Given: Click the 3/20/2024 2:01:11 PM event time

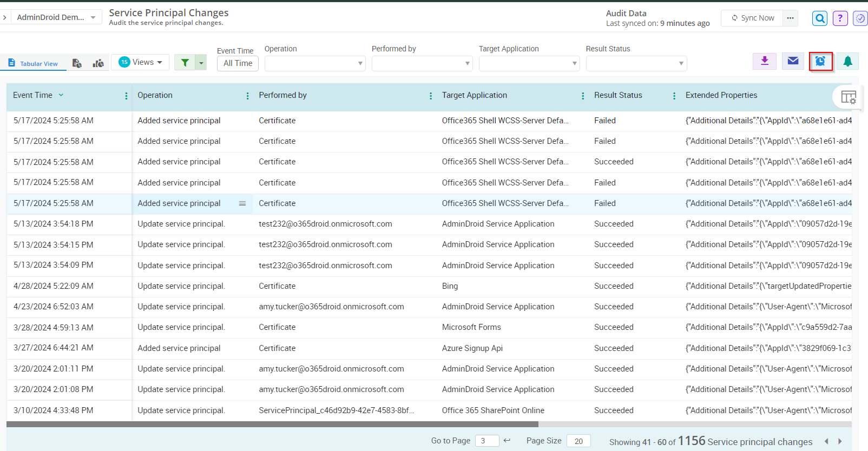Looking at the screenshot, I should tap(54, 369).
